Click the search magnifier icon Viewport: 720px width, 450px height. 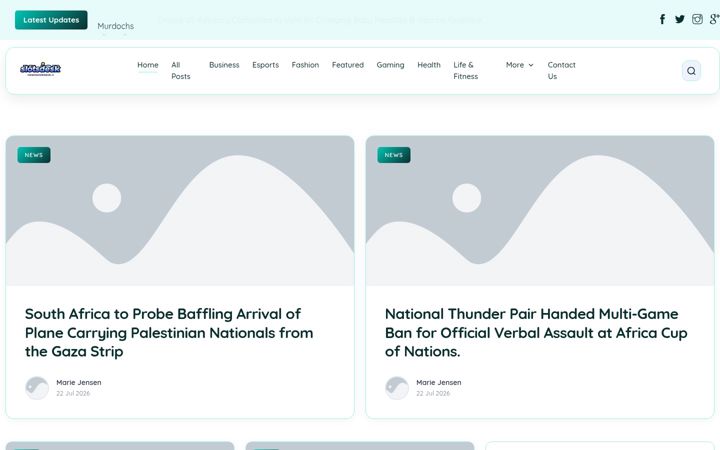(x=691, y=71)
